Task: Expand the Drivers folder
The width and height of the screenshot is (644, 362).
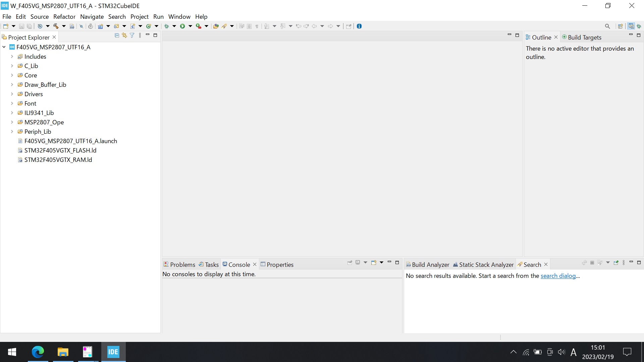Action: (12, 94)
